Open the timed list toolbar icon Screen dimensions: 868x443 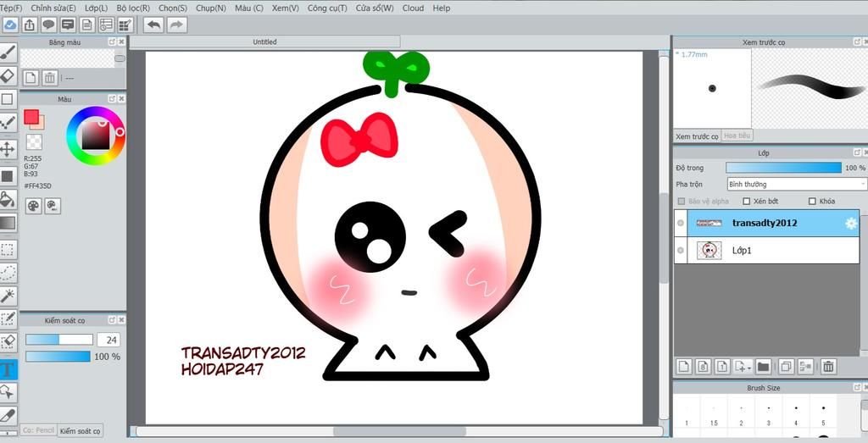[106, 25]
